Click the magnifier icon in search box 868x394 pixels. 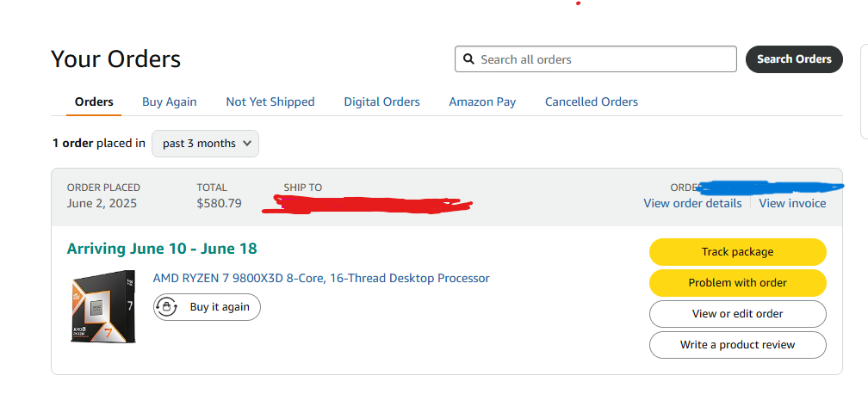coord(468,58)
